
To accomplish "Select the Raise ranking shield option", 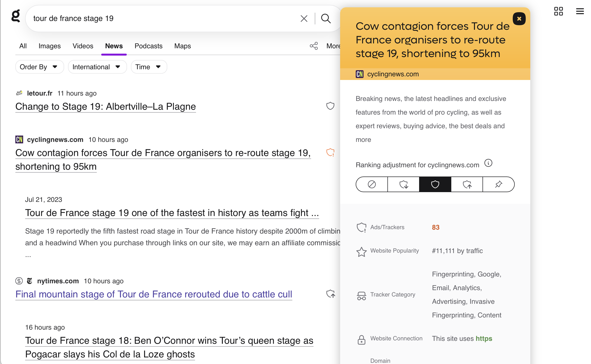I will [467, 184].
